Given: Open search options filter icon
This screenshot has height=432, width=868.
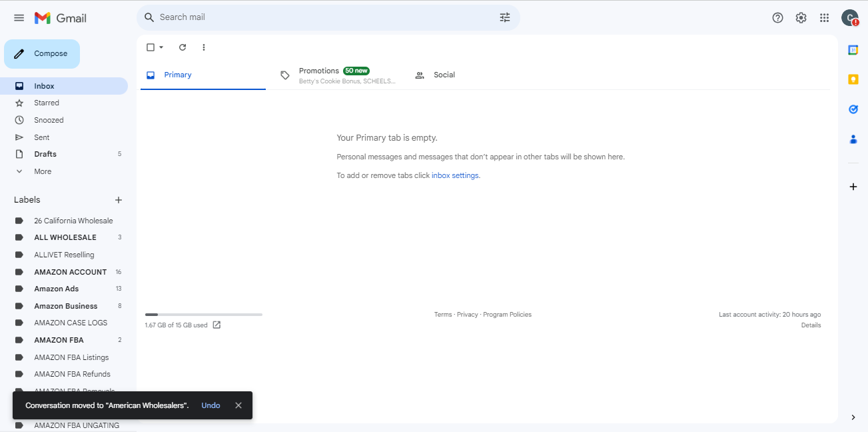Looking at the screenshot, I should pyautogui.click(x=505, y=17).
